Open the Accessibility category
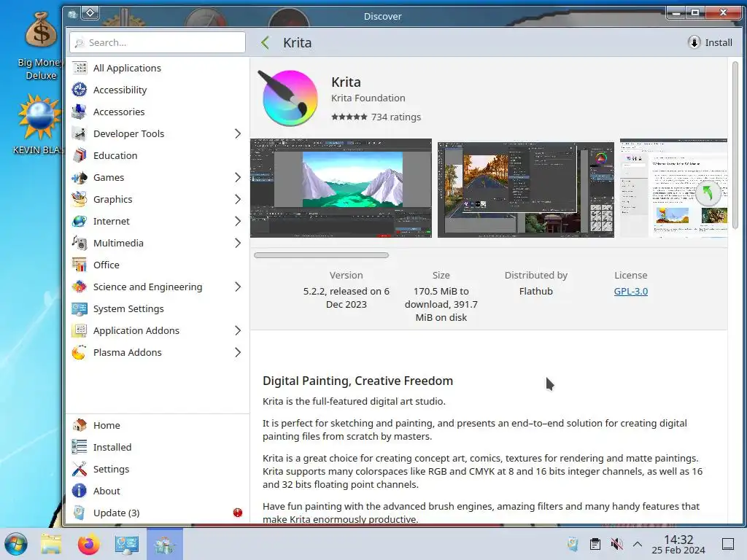Screen dimensions: 747x560 [x=158, y=90]
